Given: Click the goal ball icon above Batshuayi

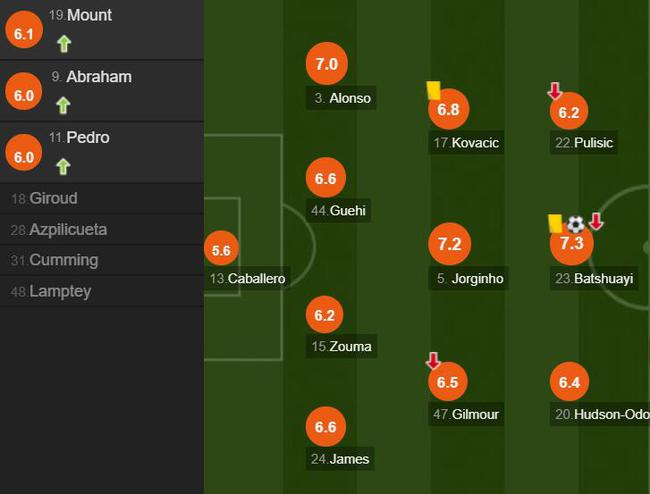Looking at the screenshot, I should pyautogui.click(x=576, y=224).
